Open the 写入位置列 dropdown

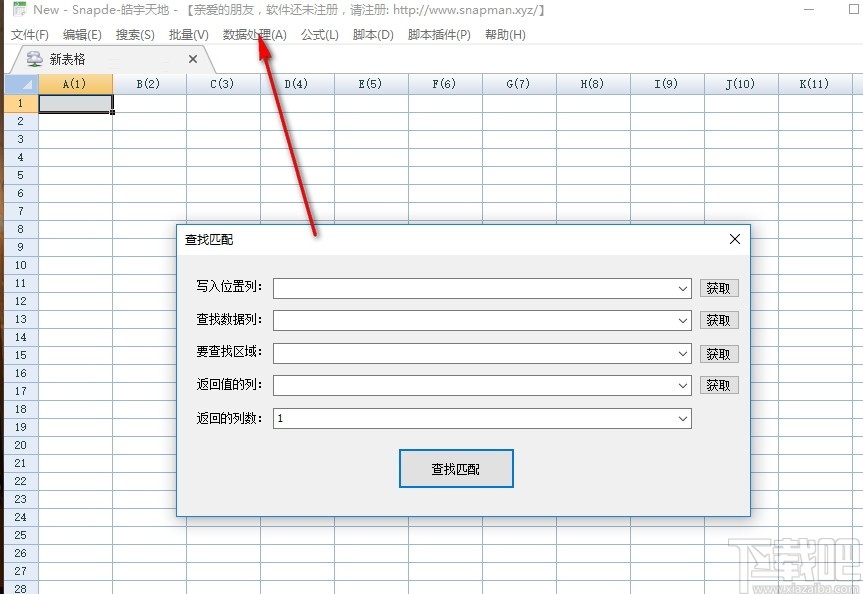tap(682, 287)
